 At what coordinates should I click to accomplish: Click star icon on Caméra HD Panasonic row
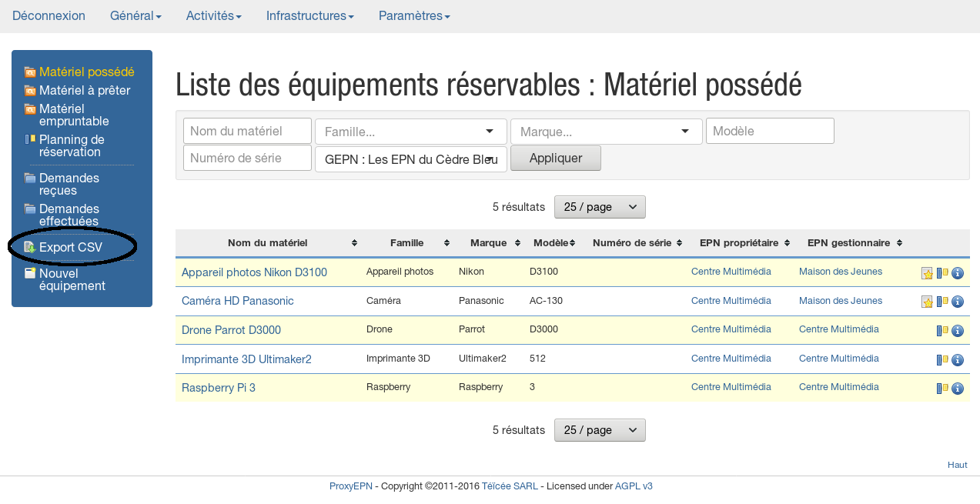[x=928, y=302]
